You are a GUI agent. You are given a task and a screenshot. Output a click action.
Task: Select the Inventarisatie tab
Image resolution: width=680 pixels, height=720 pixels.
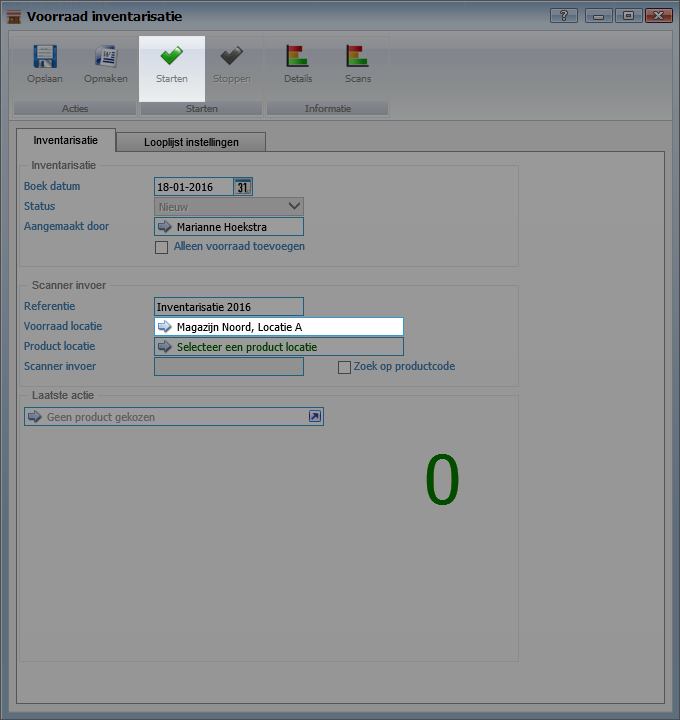66,141
